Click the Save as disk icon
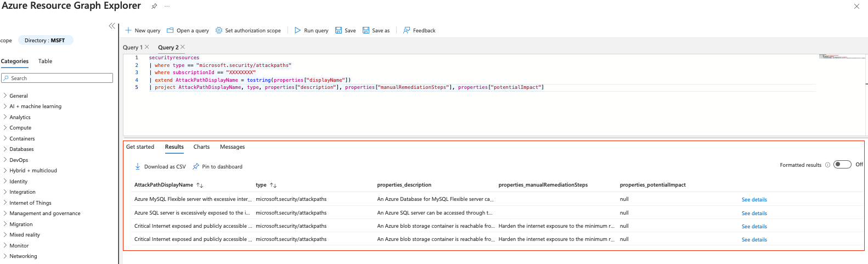The image size is (868, 264). (366, 30)
